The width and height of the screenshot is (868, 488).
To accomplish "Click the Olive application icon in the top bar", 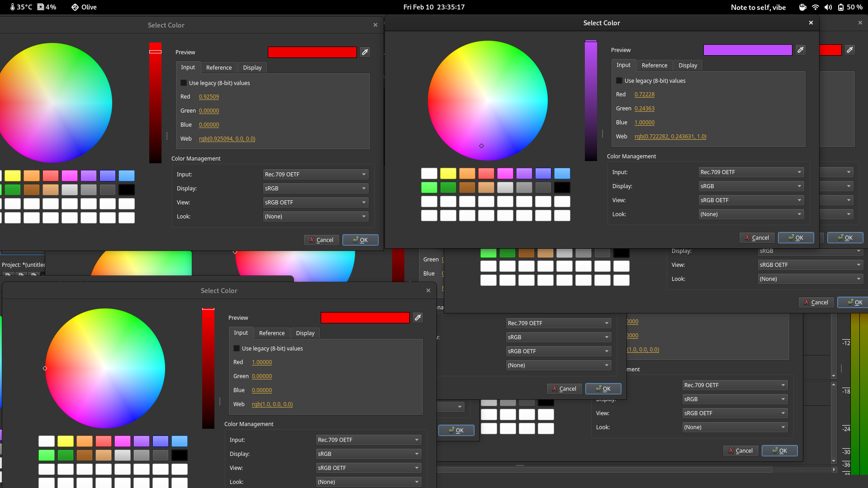I will [74, 7].
